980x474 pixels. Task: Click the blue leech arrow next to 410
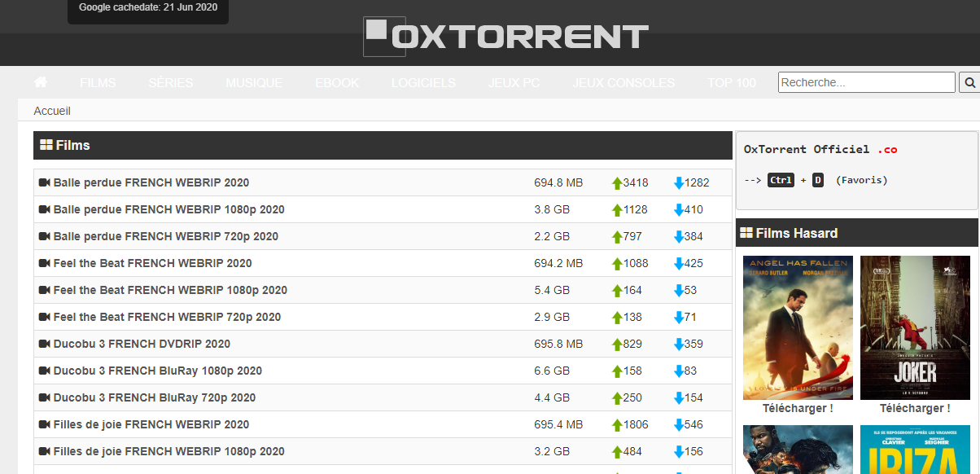click(x=679, y=210)
